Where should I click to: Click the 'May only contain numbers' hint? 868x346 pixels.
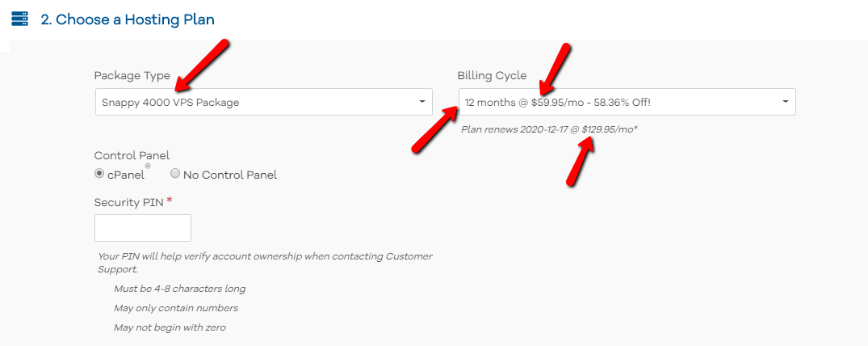coord(176,308)
